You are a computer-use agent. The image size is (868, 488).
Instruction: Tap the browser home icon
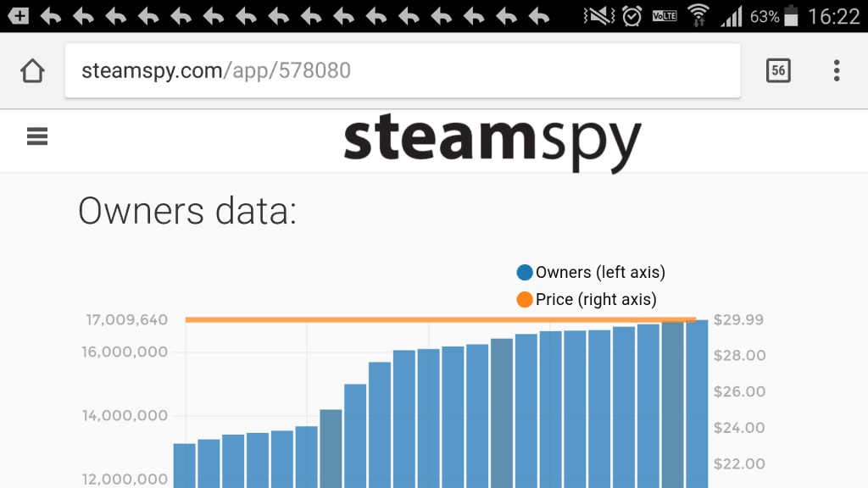click(x=32, y=71)
